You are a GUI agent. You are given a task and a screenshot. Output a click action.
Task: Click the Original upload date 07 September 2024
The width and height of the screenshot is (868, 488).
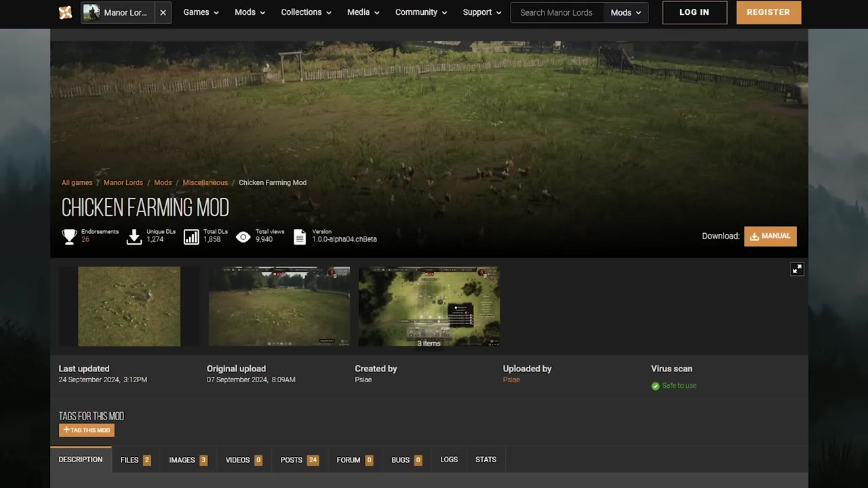[x=251, y=380]
